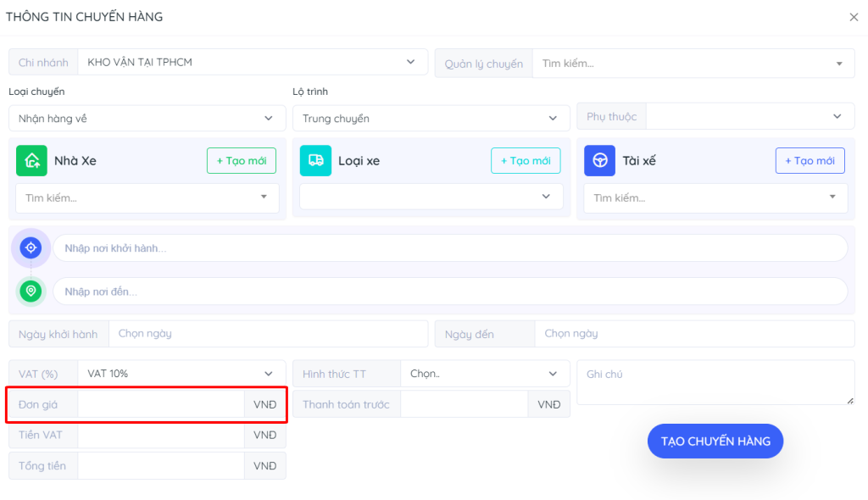
Task: Select VAT percentage from VAT dropdown
Action: tap(181, 374)
